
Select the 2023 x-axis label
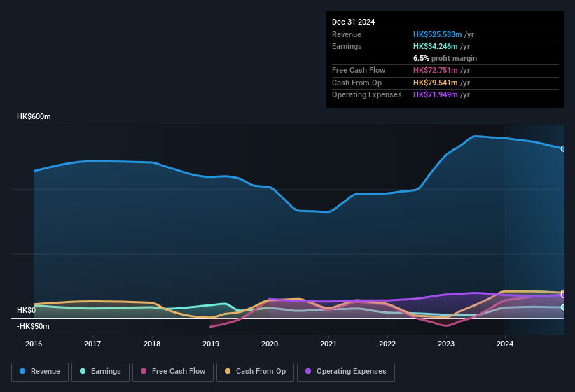pyautogui.click(x=446, y=344)
